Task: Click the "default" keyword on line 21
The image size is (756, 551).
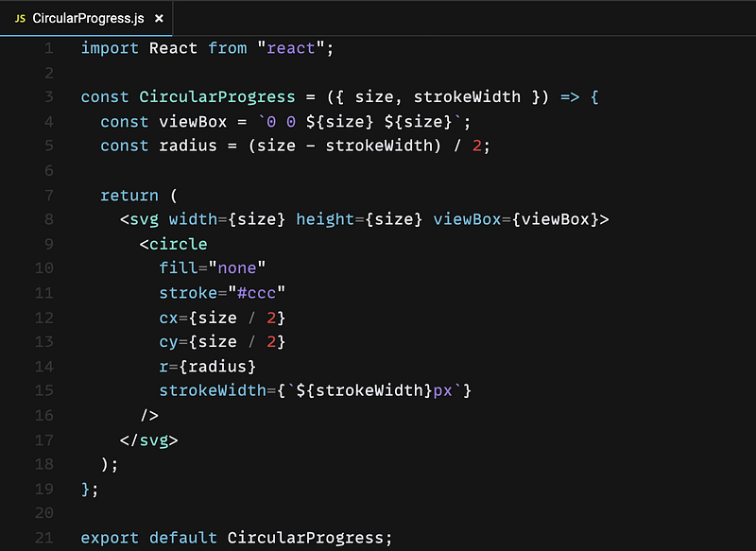Action: click(182, 538)
